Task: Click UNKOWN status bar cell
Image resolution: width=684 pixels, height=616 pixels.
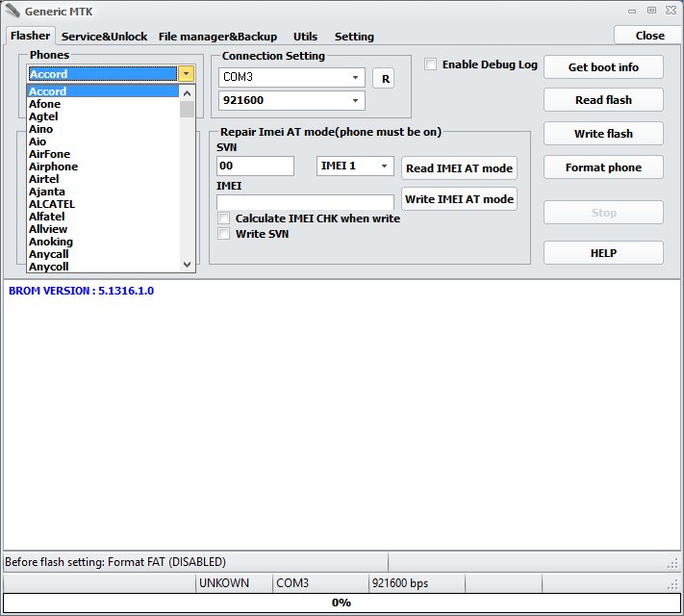Action: [x=234, y=583]
